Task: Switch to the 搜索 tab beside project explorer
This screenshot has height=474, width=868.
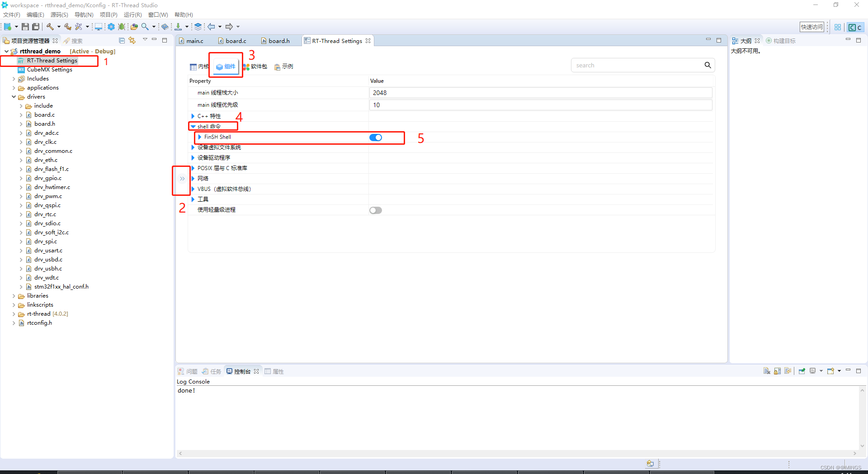Action: 73,41
